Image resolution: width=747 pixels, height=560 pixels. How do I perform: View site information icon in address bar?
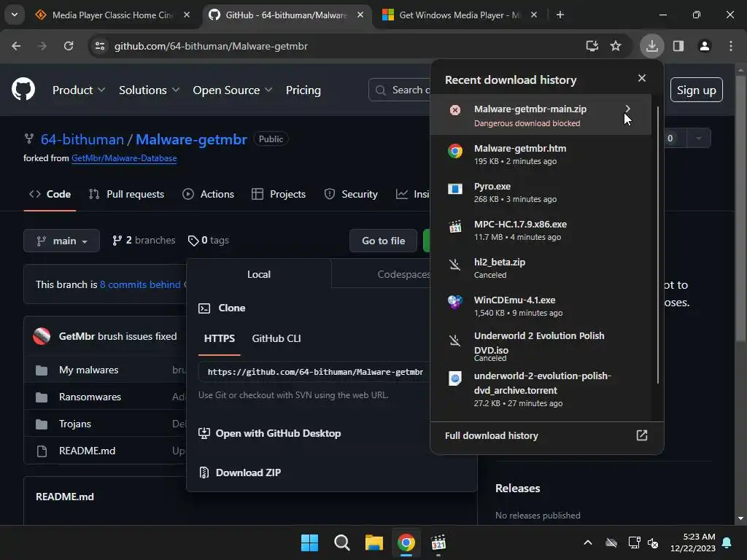click(x=99, y=46)
